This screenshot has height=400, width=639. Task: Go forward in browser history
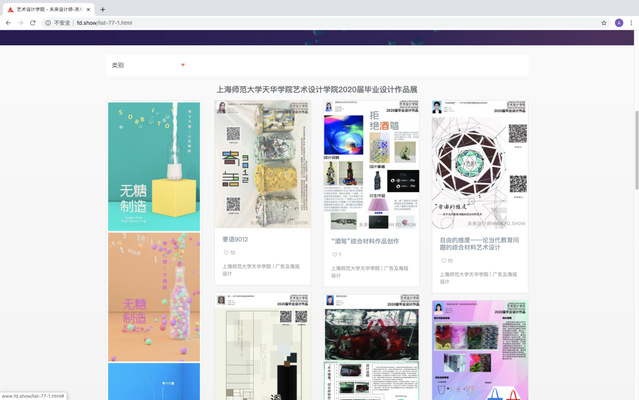pyautogui.click(x=20, y=23)
